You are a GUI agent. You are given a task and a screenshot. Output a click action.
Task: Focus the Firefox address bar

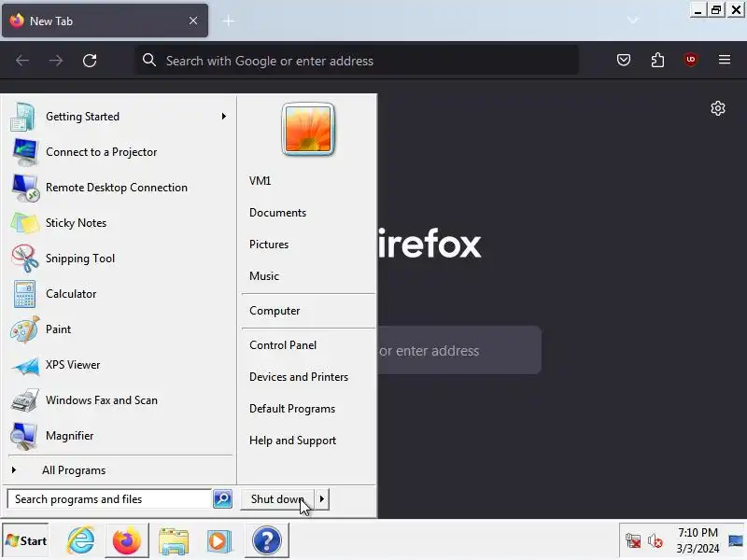coord(358,61)
